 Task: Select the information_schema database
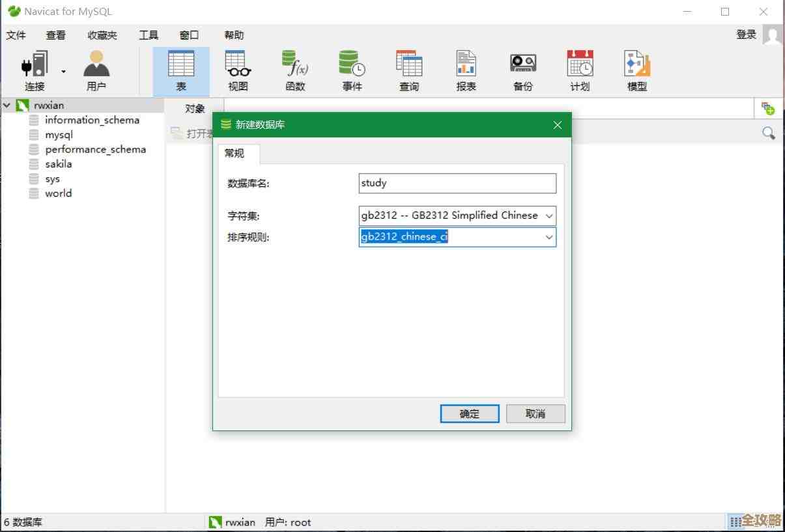tap(92, 120)
